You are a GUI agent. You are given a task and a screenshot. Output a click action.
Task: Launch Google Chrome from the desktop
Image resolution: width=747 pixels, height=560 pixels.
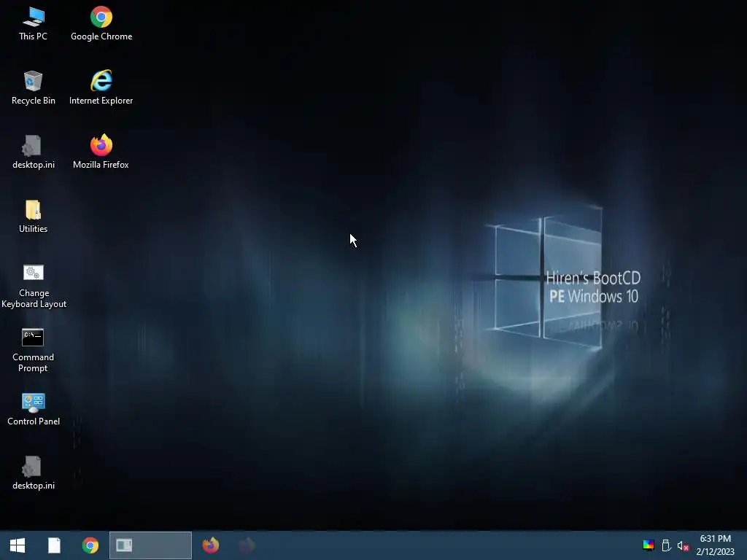point(101,24)
